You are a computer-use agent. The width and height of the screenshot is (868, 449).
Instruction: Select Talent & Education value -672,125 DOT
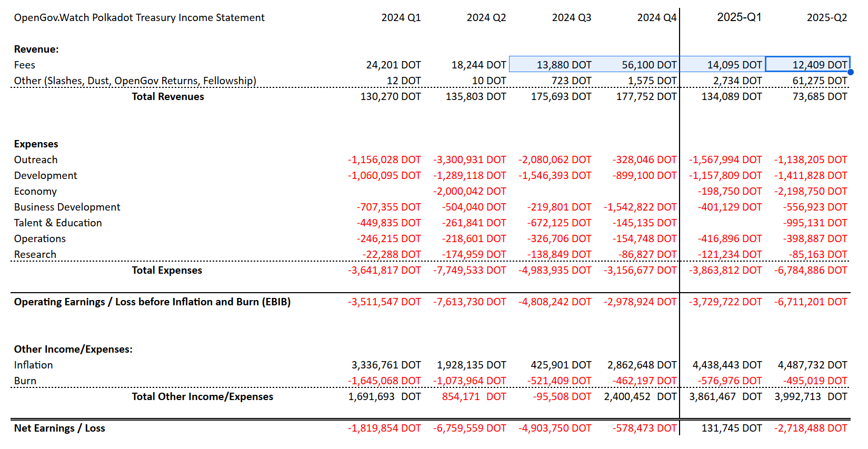click(x=559, y=223)
